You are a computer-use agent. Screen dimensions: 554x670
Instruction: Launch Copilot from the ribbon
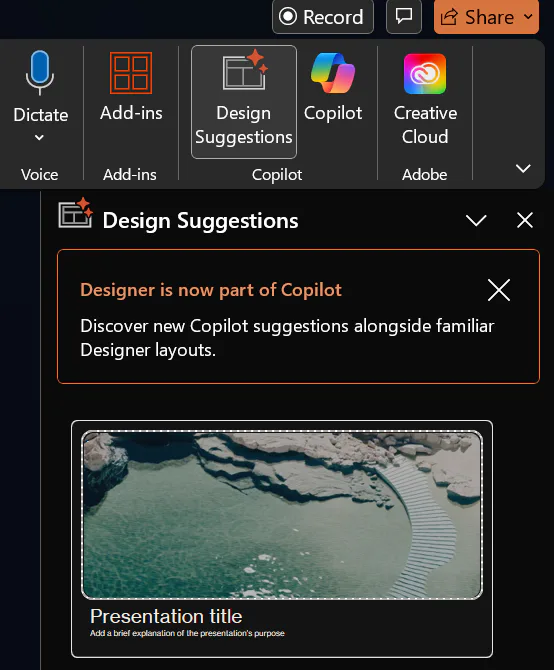coord(333,88)
